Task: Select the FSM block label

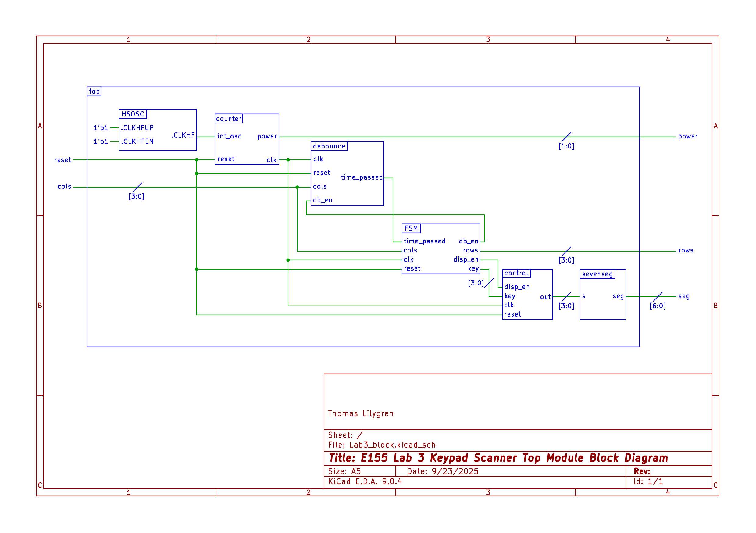Action: (411, 228)
